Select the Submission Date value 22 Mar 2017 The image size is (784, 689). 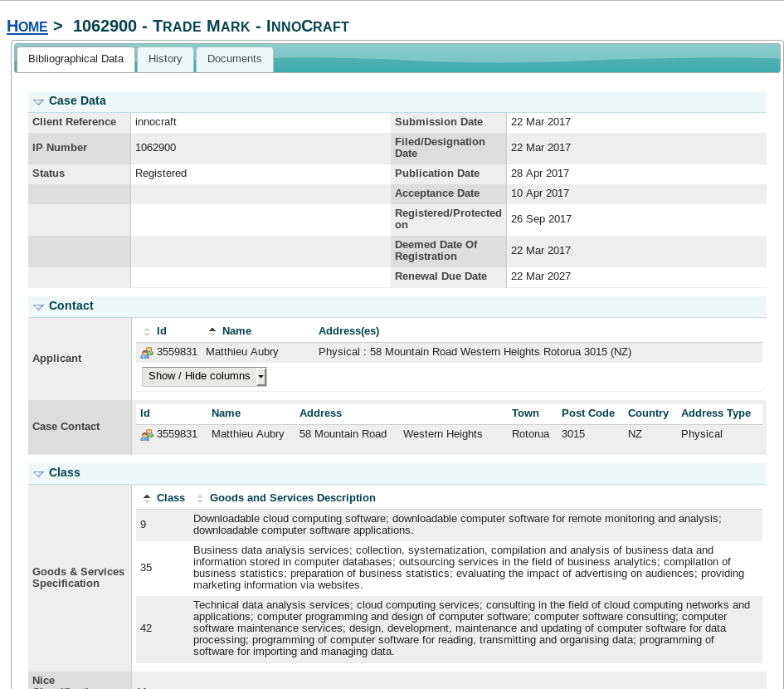[x=540, y=122]
